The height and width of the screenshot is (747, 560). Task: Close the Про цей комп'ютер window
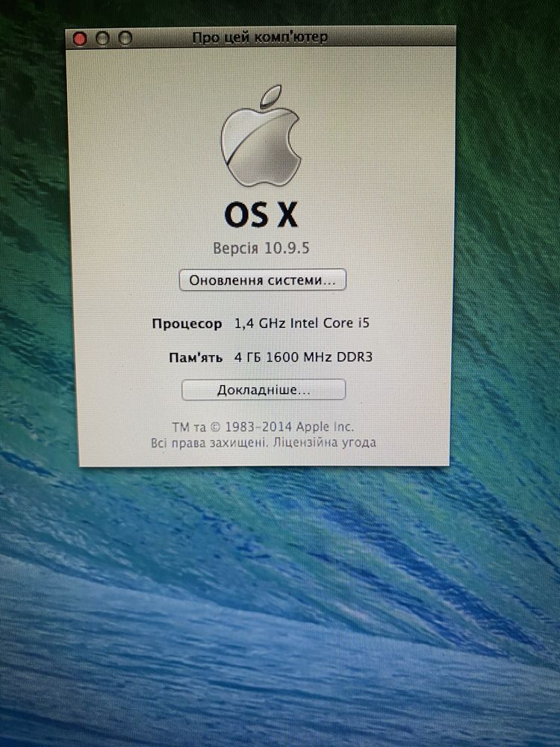coord(80,39)
